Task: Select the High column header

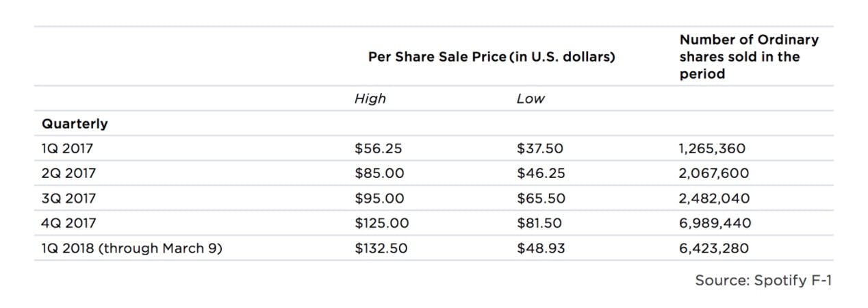Action: (370, 99)
